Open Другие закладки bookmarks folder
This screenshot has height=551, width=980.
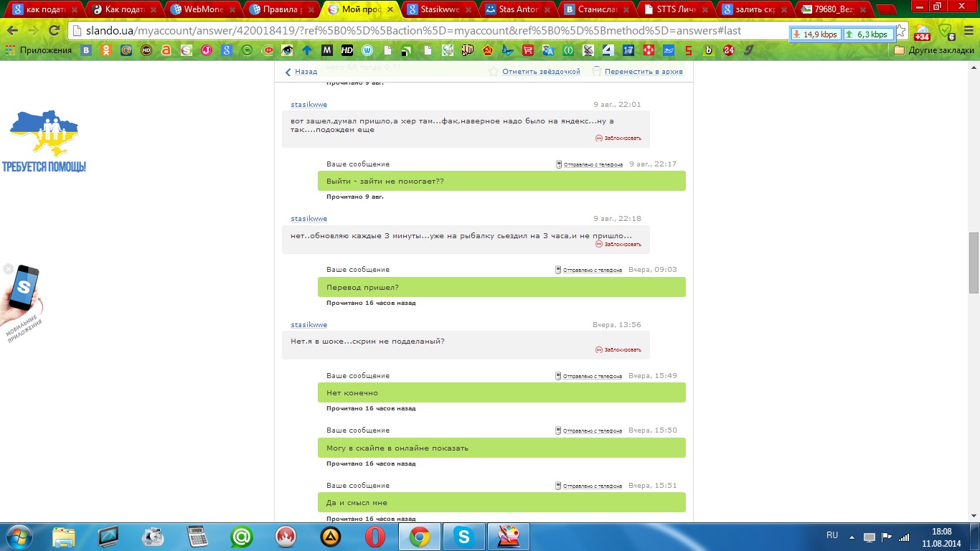coord(934,50)
